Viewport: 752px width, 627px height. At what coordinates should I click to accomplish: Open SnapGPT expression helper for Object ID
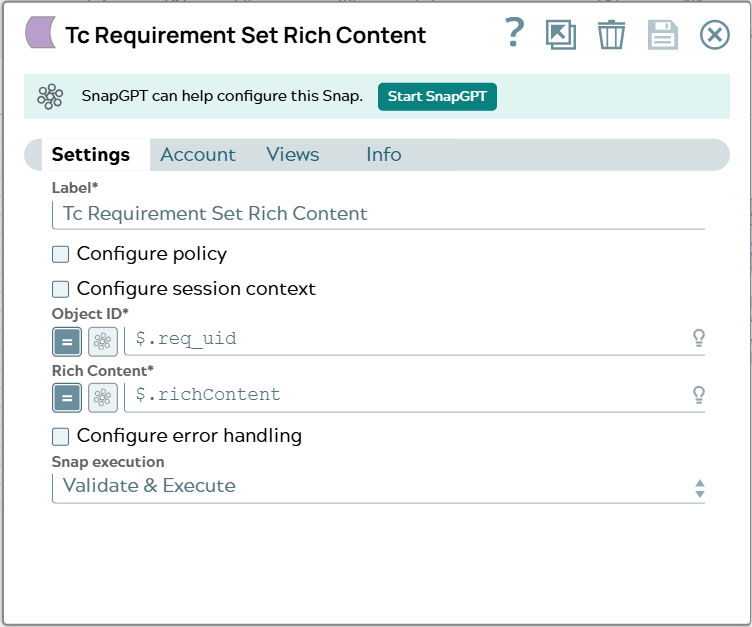(x=103, y=342)
